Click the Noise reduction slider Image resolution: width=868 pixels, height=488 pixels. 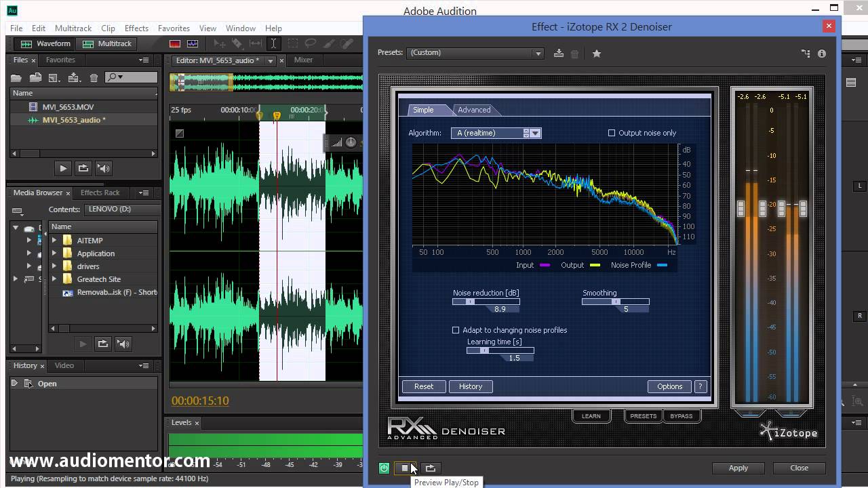(486, 302)
